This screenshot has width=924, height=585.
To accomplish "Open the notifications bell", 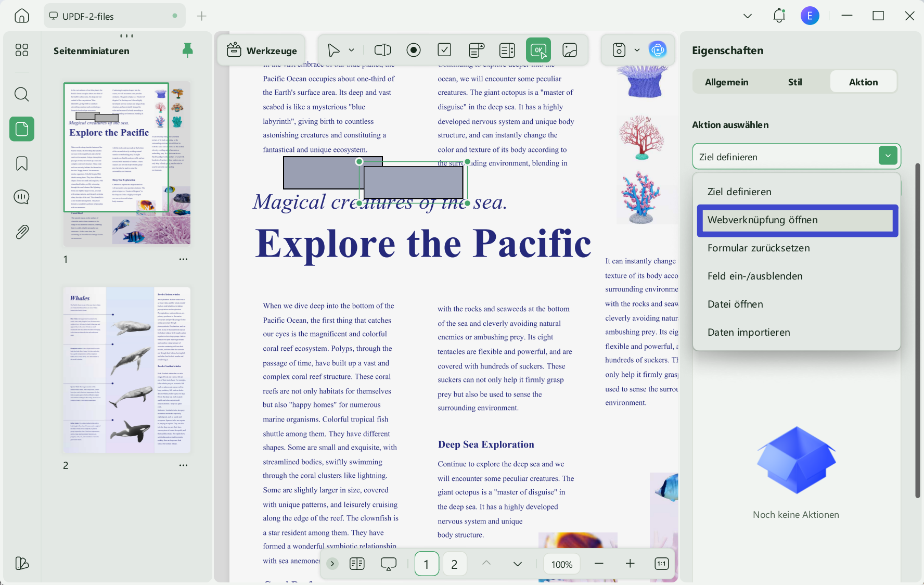I will coord(779,16).
